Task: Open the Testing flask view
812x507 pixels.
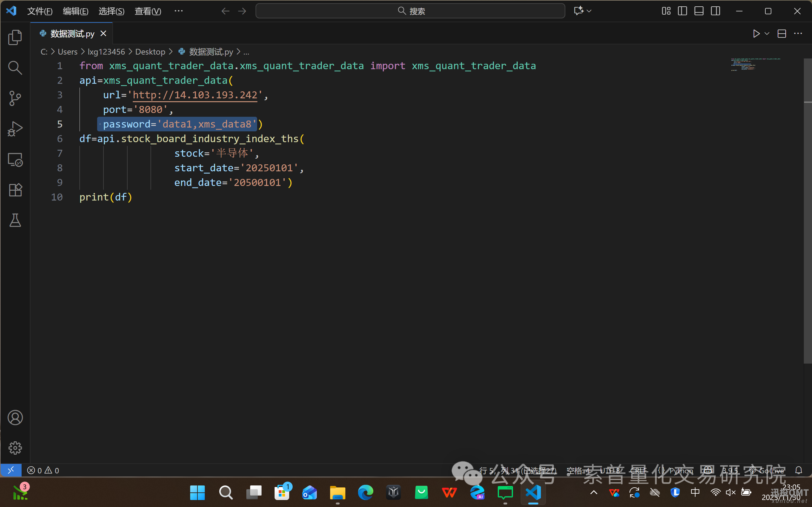Action: point(15,220)
